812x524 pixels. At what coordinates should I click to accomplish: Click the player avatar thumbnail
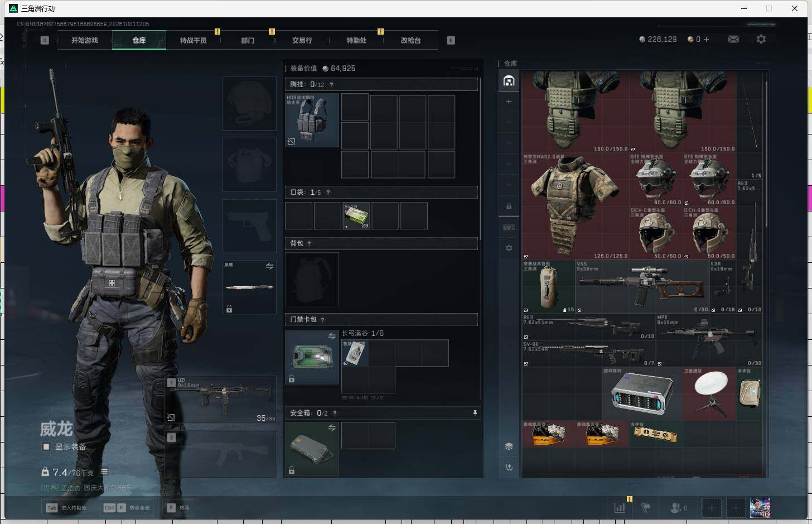point(760,507)
